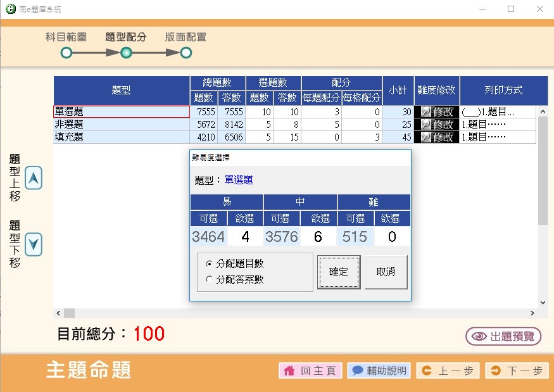
Task: Click the 版面配置 step circle
Action: pyautogui.click(x=186, y=53)
